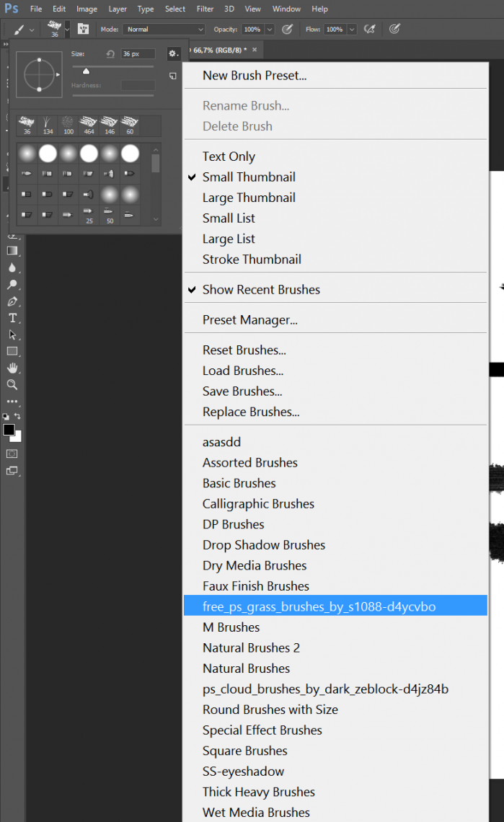Viewport: 504px width, 822px height.
Task: Change screen mode icon
Action: 12,471
